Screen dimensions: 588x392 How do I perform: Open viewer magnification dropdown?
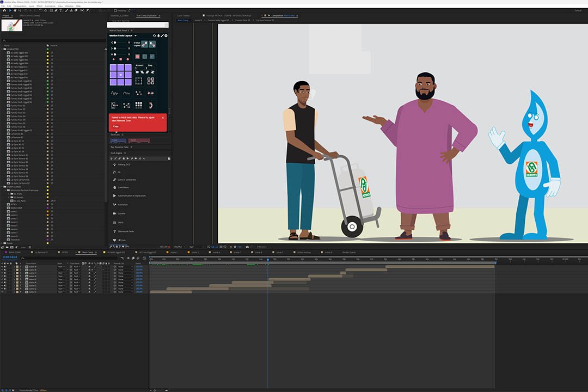click(179, 247)
